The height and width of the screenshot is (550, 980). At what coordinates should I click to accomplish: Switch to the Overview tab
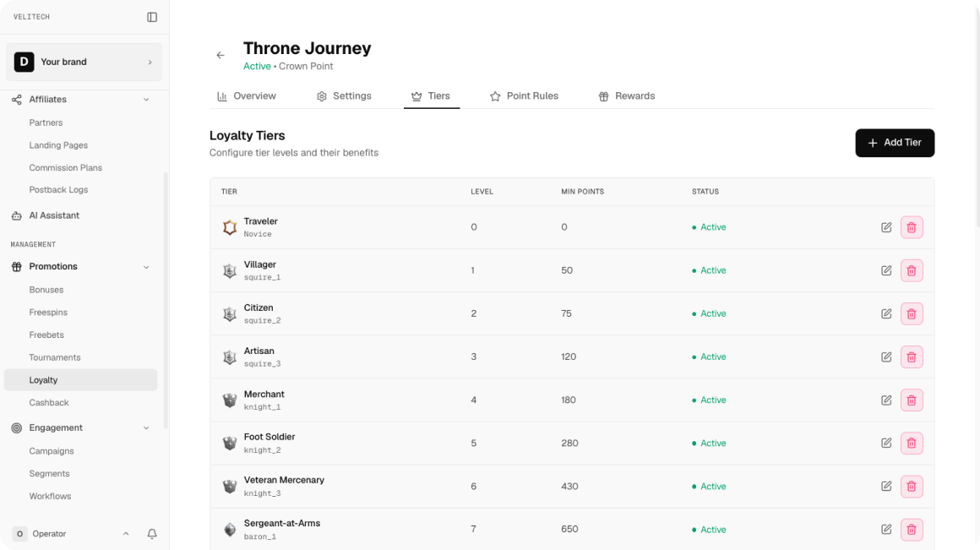click(x=246, y=96)
